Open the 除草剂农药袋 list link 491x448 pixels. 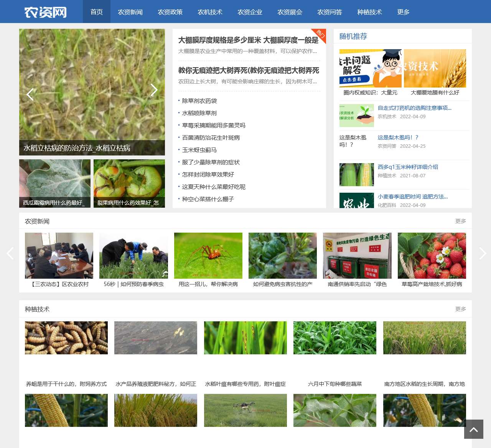coord(199,101)
